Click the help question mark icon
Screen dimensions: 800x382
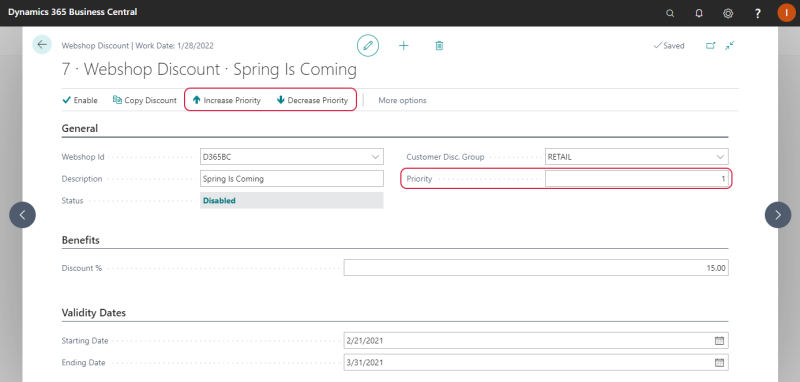tap(758, 13)
